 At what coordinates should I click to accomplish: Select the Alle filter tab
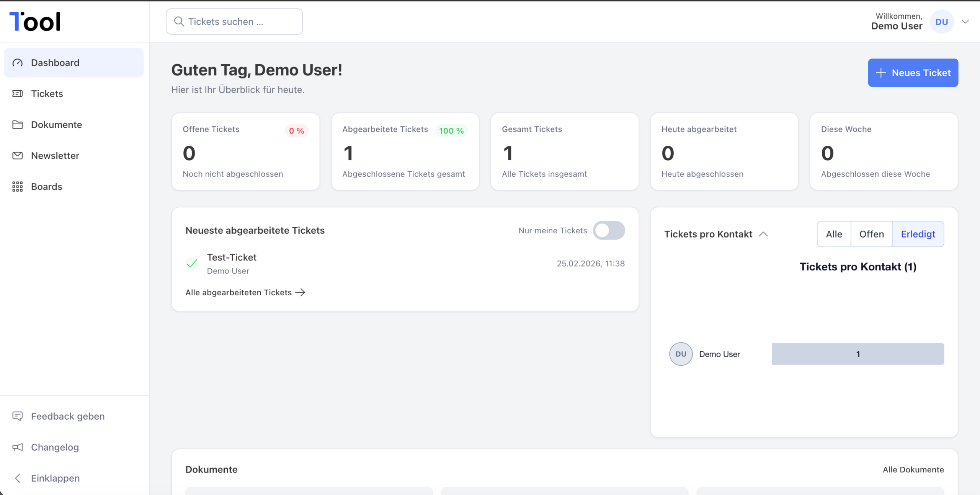pyautogui.click(x=834, y=234)
